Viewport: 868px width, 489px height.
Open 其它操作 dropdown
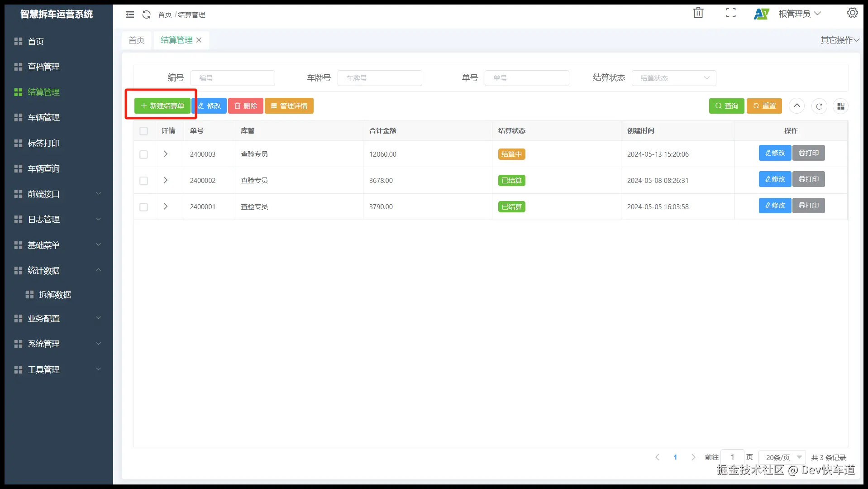(x=840, y=40)
